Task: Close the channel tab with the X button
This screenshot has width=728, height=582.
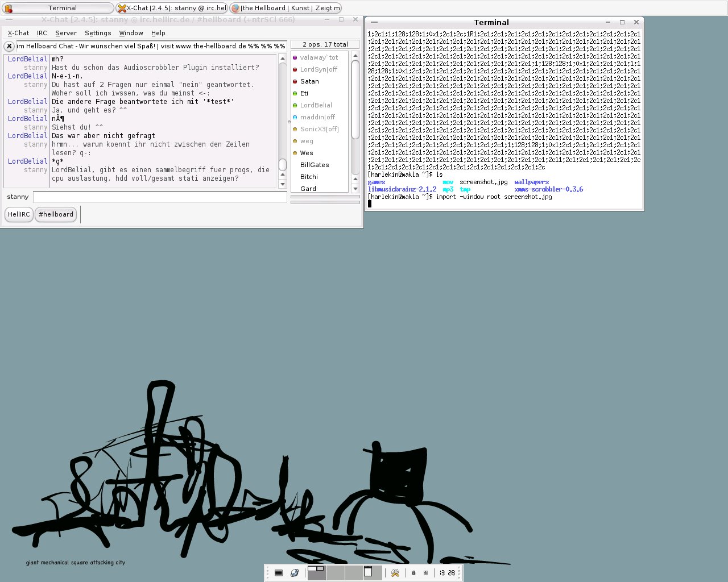Action: [x=9, y=46]
